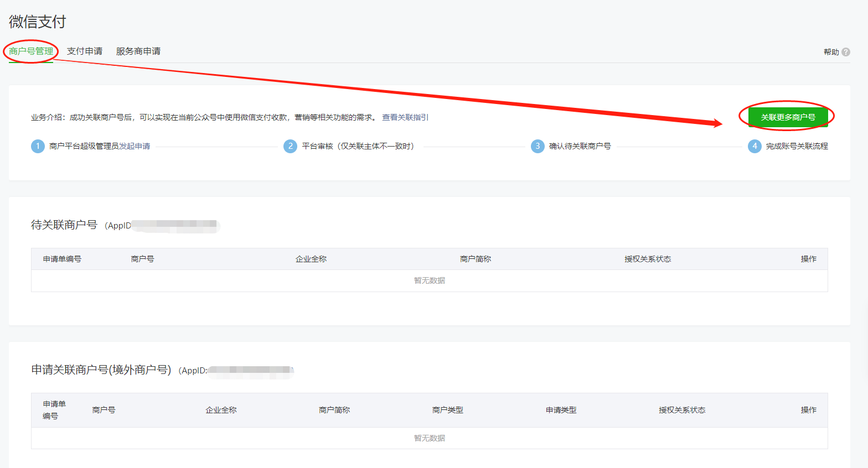Click 商户简称 header in 待关联商户号 table
This screenshot has width=868, height=468.
[476, 259]
